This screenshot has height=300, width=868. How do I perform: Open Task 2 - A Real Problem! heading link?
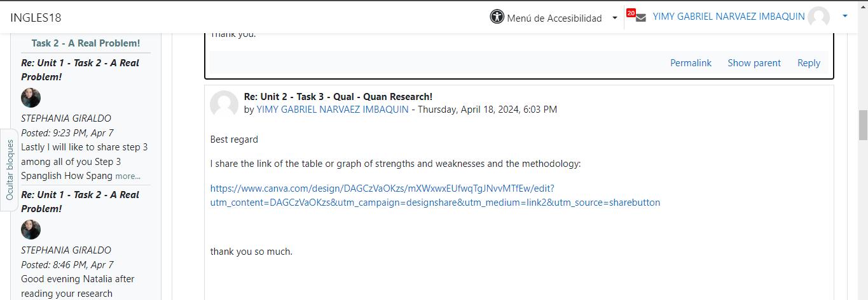(86, 43)
